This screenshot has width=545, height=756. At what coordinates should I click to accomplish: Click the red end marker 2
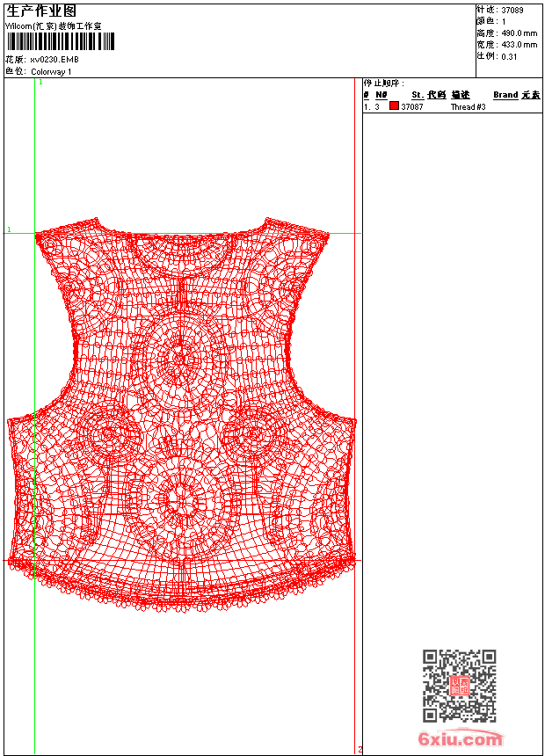coord(360,750)
